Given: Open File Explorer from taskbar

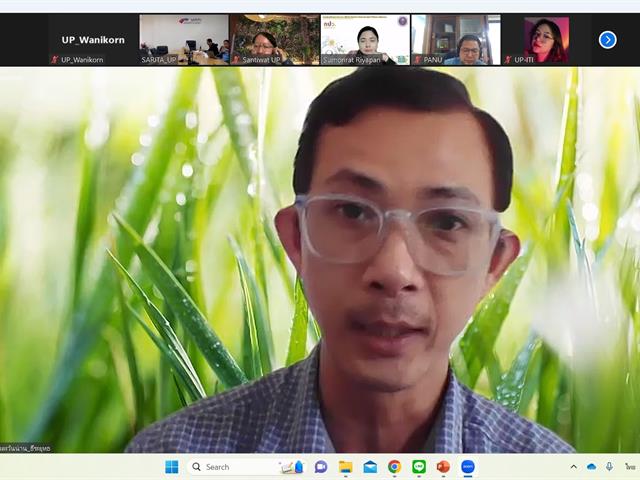Looking at the screenshot, I should (345, 467).
